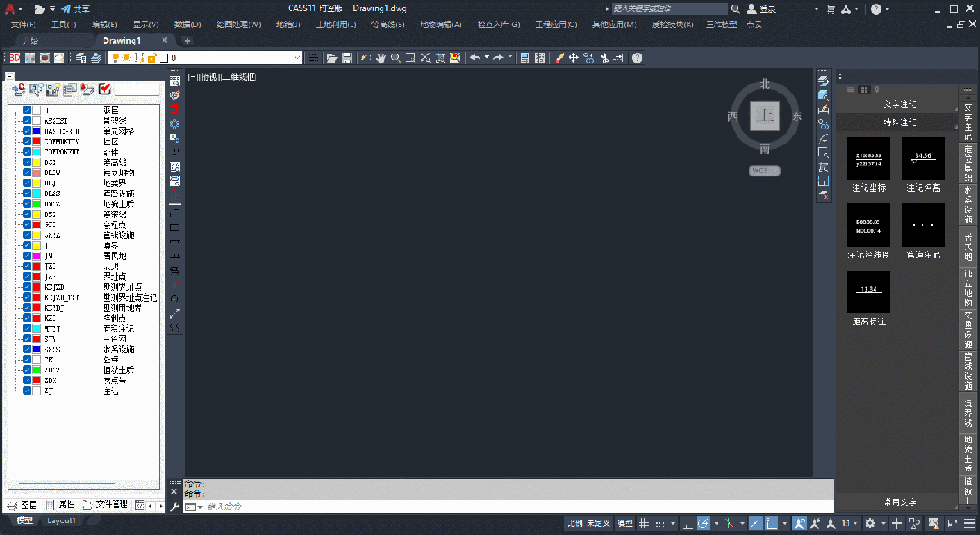Click the new drawing tab plus button

(x=187, y=41)
